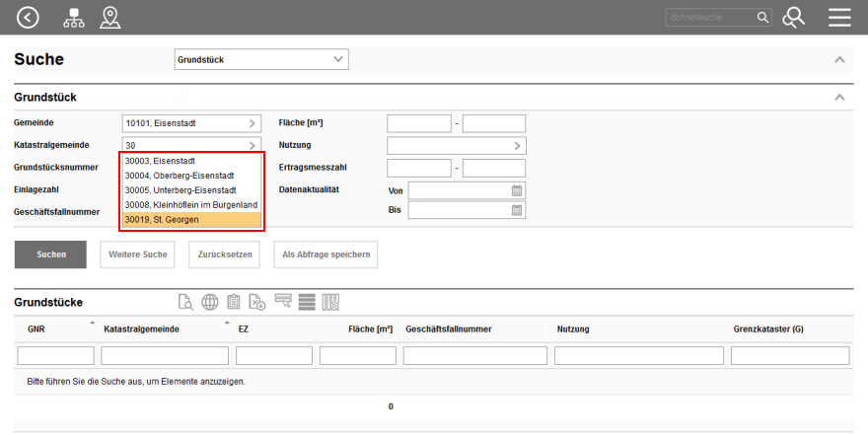
Task: Open the hamburger main menu
Action: point(839,17)
